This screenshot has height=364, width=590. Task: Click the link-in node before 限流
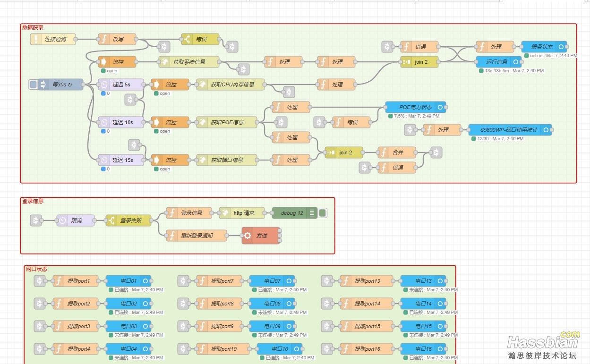[36, 220]
